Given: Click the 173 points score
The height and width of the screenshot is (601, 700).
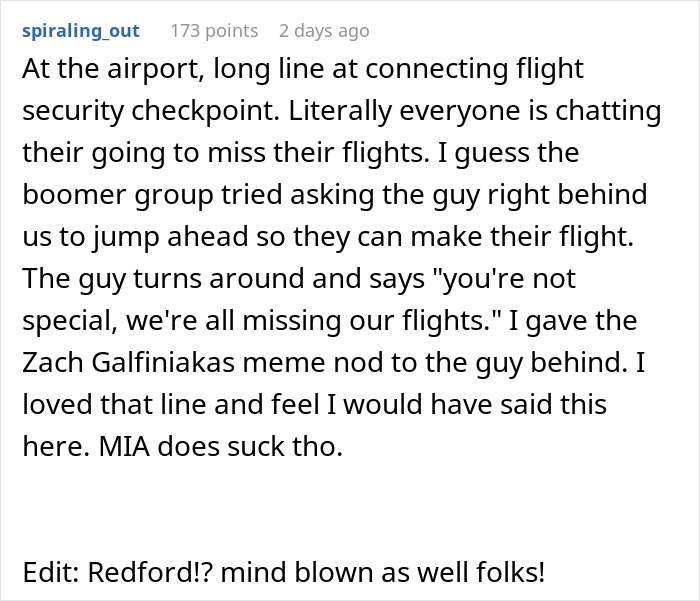Looking at the screenshot, I should [213, 31].
